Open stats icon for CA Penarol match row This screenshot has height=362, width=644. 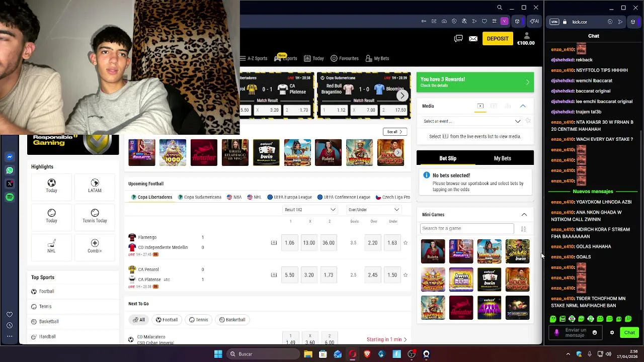[274, 275]
